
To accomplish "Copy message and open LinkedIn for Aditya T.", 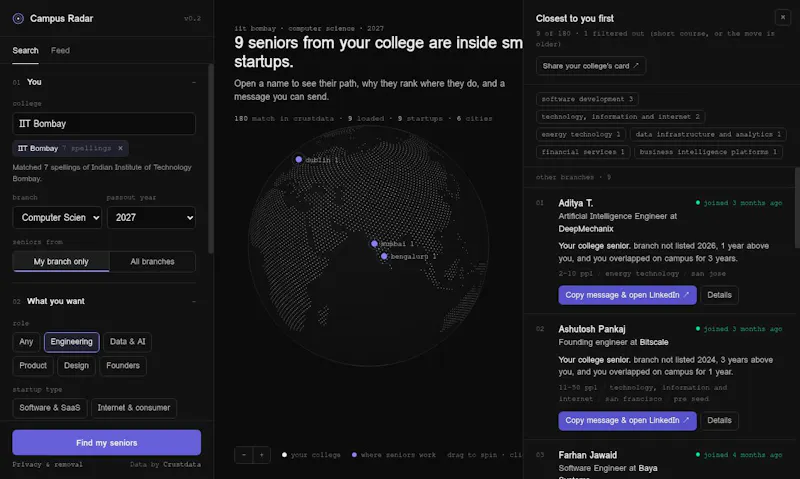I will pos(628,295).
